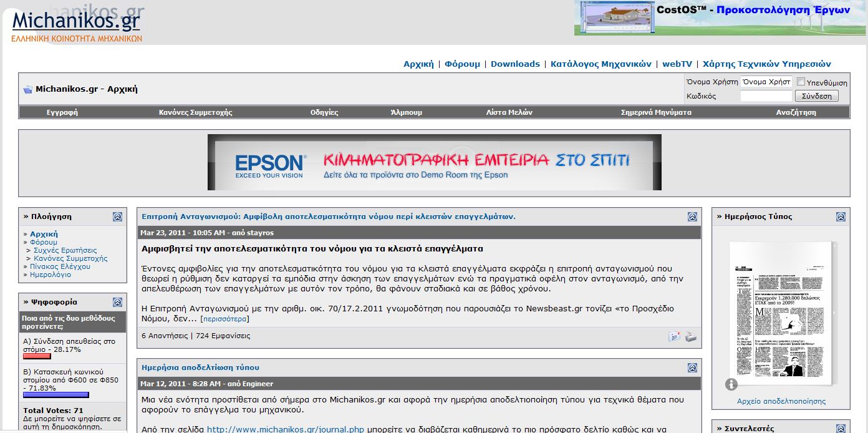Open the newspaper page thumbnail
Image resolution: width=868 pixels, height=433 pixels.
pos(779,312)
